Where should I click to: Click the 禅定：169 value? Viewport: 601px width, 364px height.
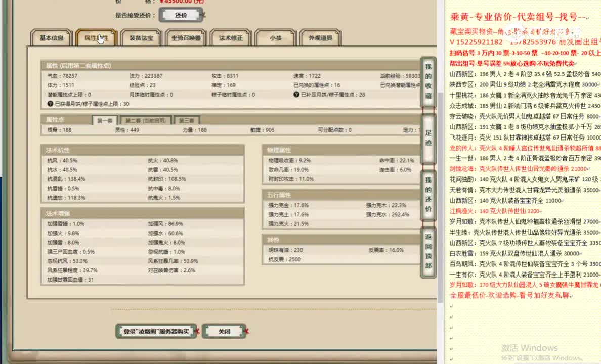[224, 85]
